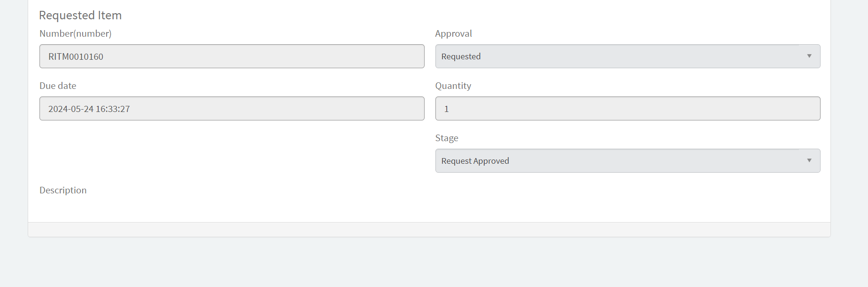Image resolution: width=868 pixels, height=287 pixels.
Task: Select the Due date field
Action: [x=232, y=108]
